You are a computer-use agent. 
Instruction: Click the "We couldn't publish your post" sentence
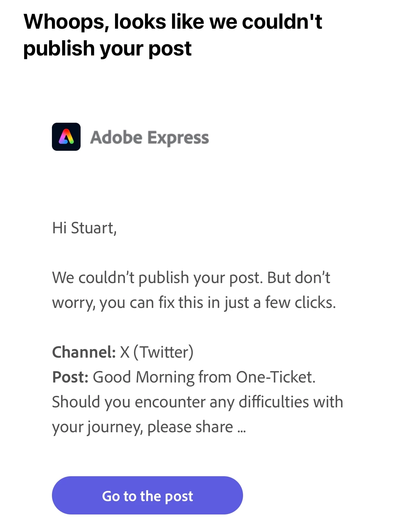tap(158, 277)
